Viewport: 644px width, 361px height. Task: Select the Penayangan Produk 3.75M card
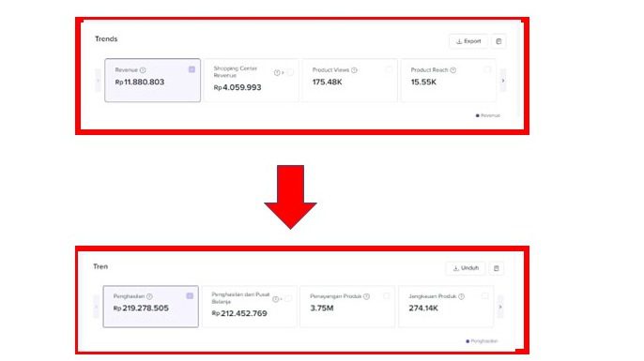347,307
